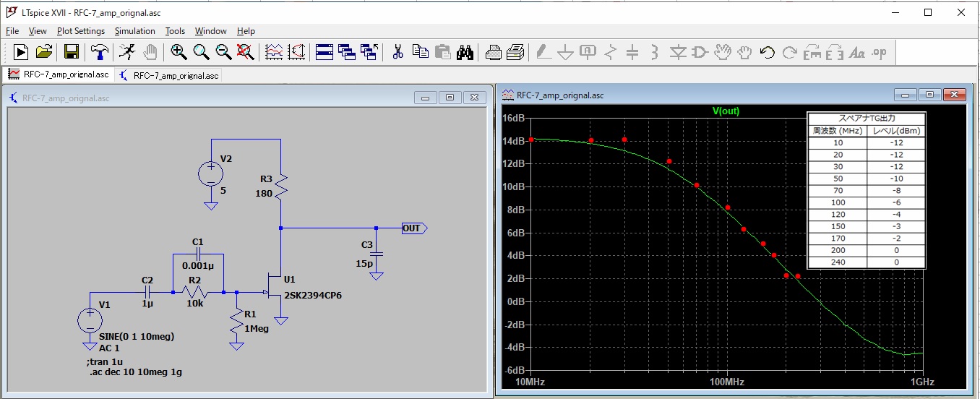Screen dimensions: 980x399
Task: Run the simulation with running man icon
Action: pos(127,52)
